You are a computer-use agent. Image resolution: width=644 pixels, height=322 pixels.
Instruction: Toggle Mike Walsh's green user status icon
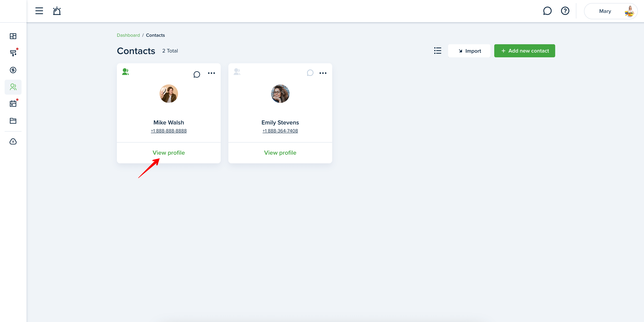tap(126, 72)
